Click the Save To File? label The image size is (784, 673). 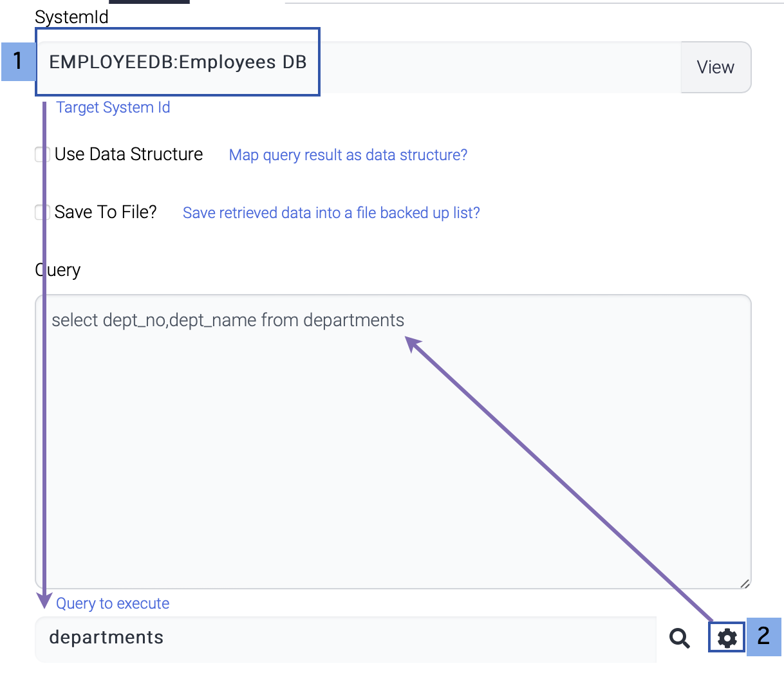tap(106, 212)
